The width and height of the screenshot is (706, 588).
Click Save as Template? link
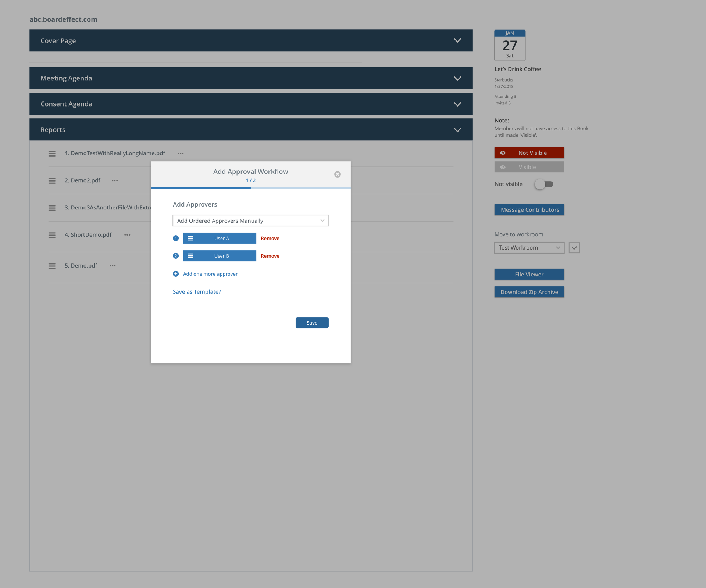tap(197, 291)
